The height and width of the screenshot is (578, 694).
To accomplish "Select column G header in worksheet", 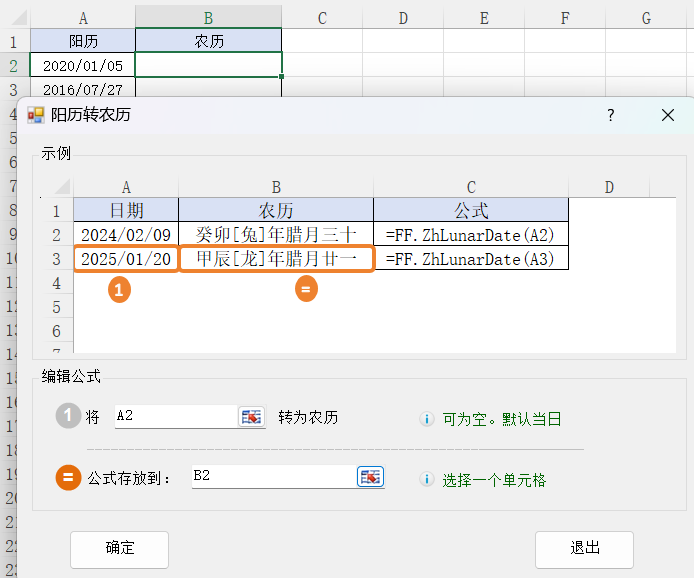I will point(646,17).
